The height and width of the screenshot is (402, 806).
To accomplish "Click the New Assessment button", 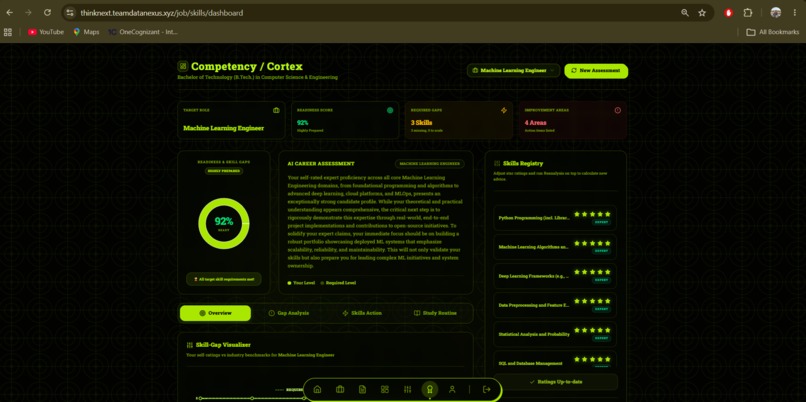I will coord(596,70).
